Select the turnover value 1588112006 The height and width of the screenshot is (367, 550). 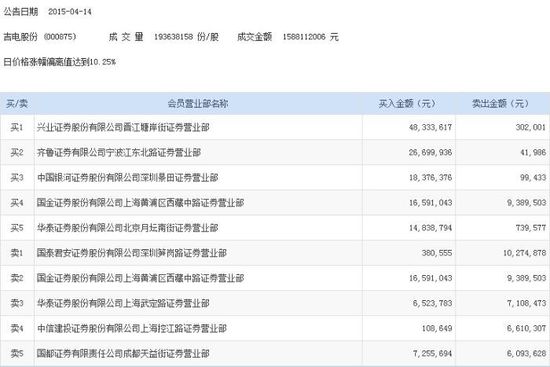pos(304,36)
